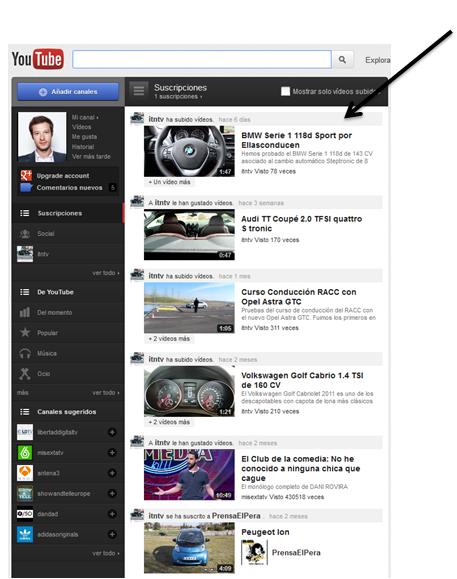
Task: Open the Vídeos link in profile panel
Action: tap(81, 127)
